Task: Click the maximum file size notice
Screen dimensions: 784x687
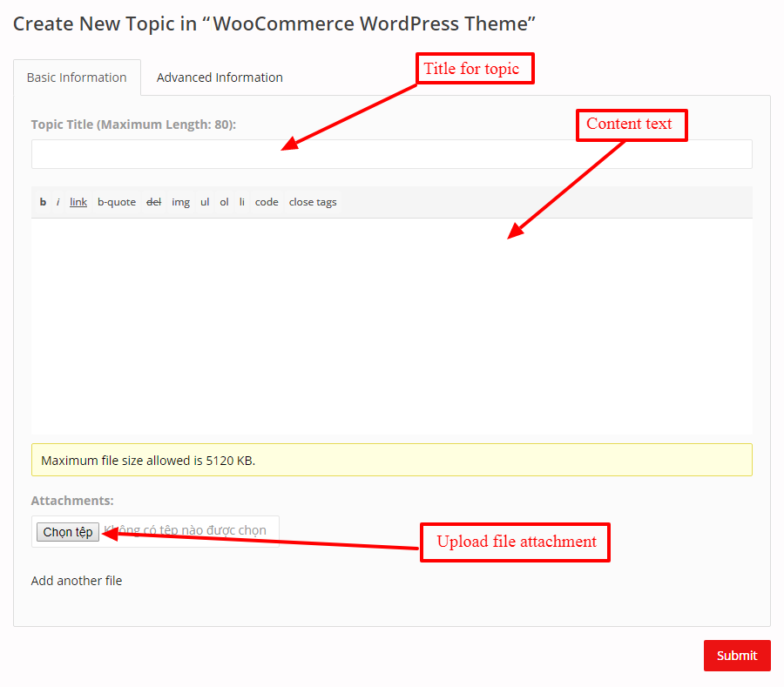Action: (x=391, y=461)
